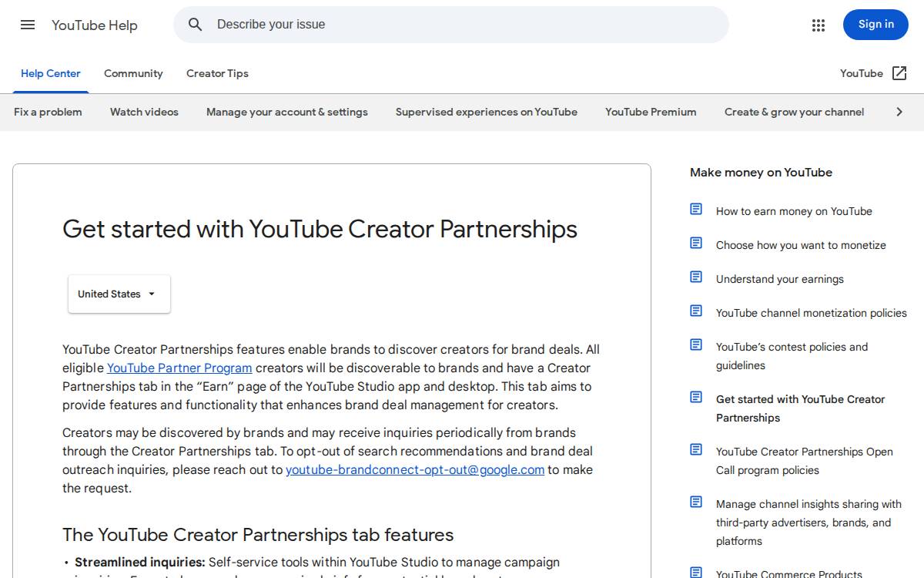Click The YouTube Creator Partnerships tab features heading
Viewport: 924px width, 578px height.
[x=258, y=535]
